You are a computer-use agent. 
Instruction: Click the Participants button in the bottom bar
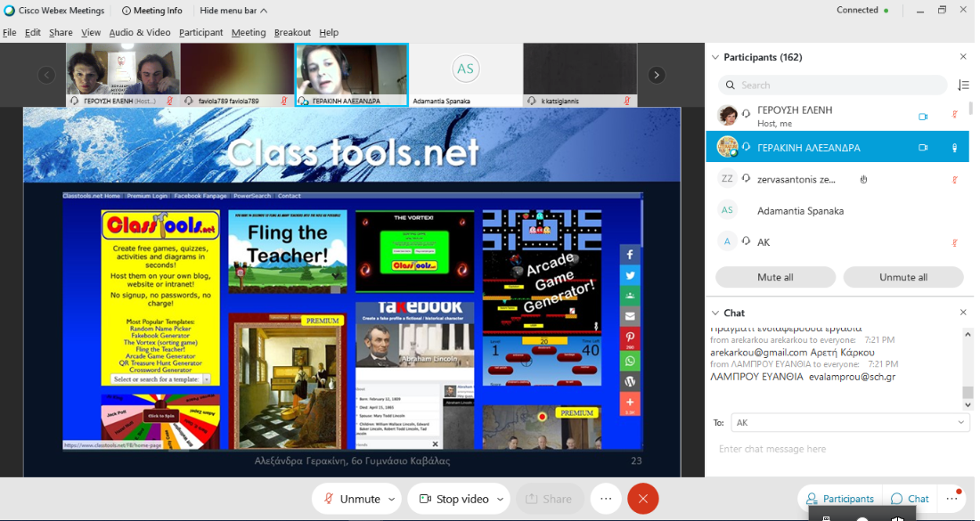[838, 498]
